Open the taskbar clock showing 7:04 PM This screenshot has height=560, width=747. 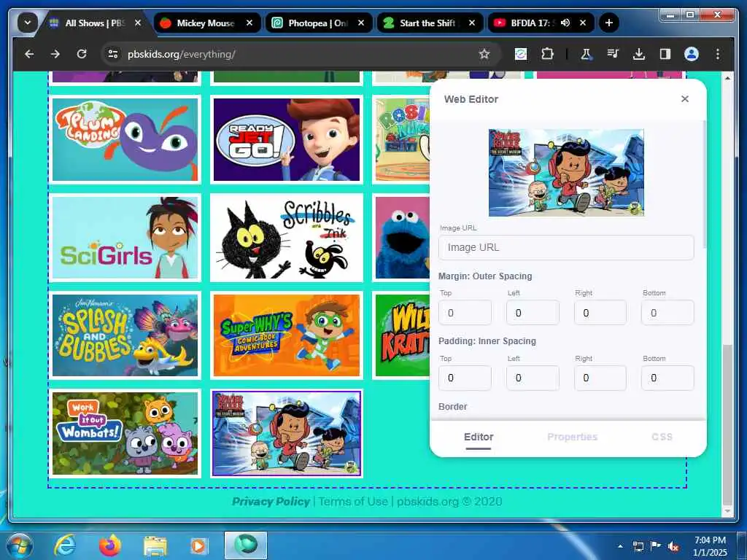pyautogui.click(x=711, y=546)
